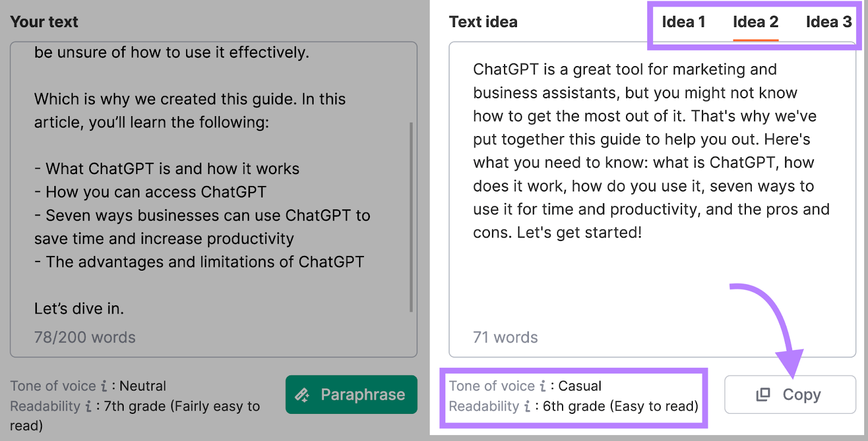868x441 pixels.
Task: Click the "78/200 words" counter
Action: [85, 337]
